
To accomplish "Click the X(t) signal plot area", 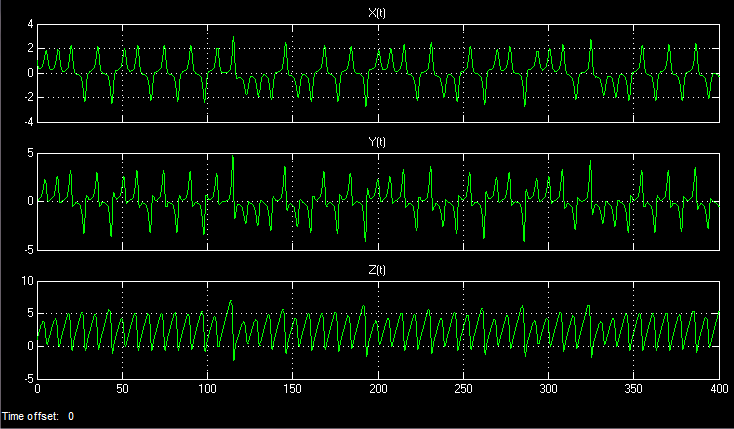I will pos(378,74).
